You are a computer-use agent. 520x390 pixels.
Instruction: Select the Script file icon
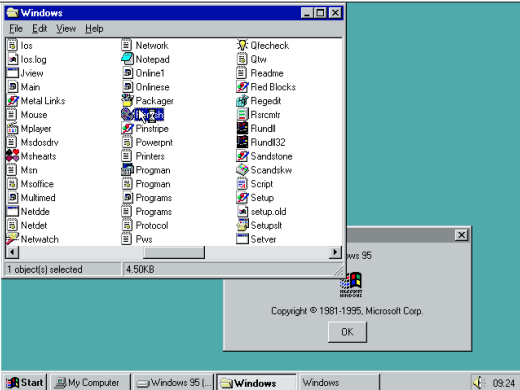242,183
